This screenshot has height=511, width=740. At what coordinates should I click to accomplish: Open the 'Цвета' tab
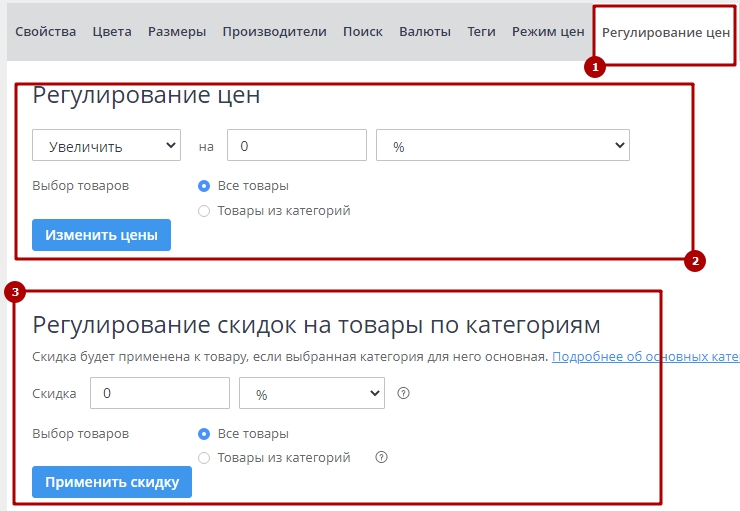tap(112, 32)
